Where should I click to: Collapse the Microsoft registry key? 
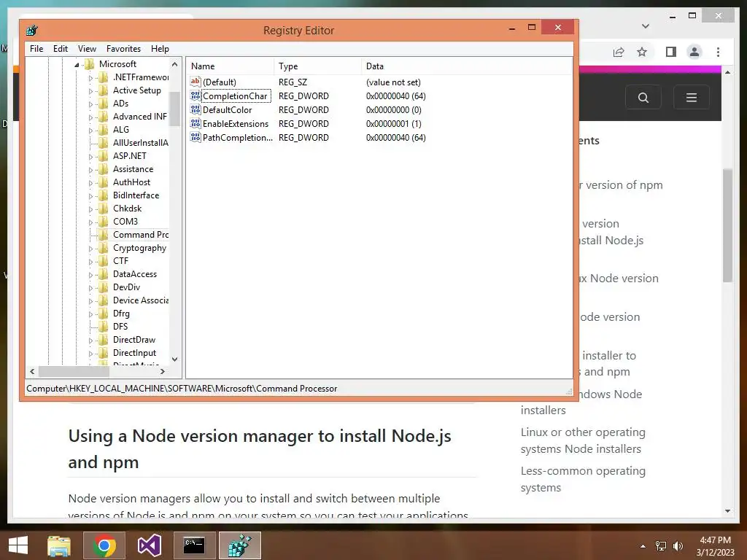pos(77,64)
